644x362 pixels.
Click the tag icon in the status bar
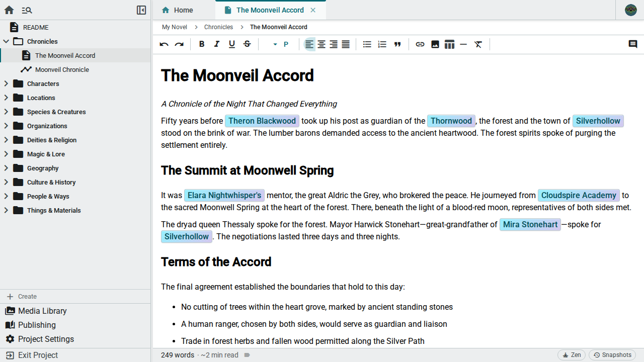tap(247, 355)
